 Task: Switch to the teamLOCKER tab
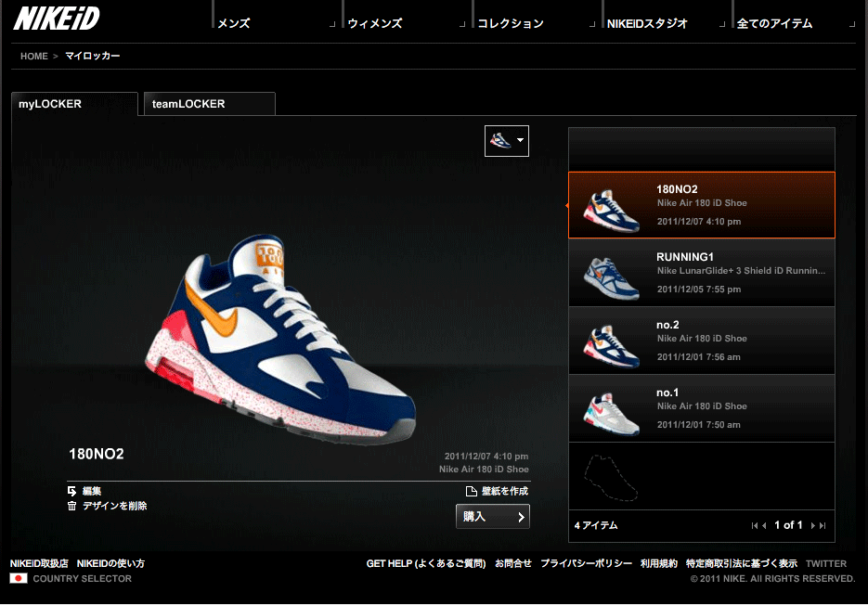click(x=209, y=104)
